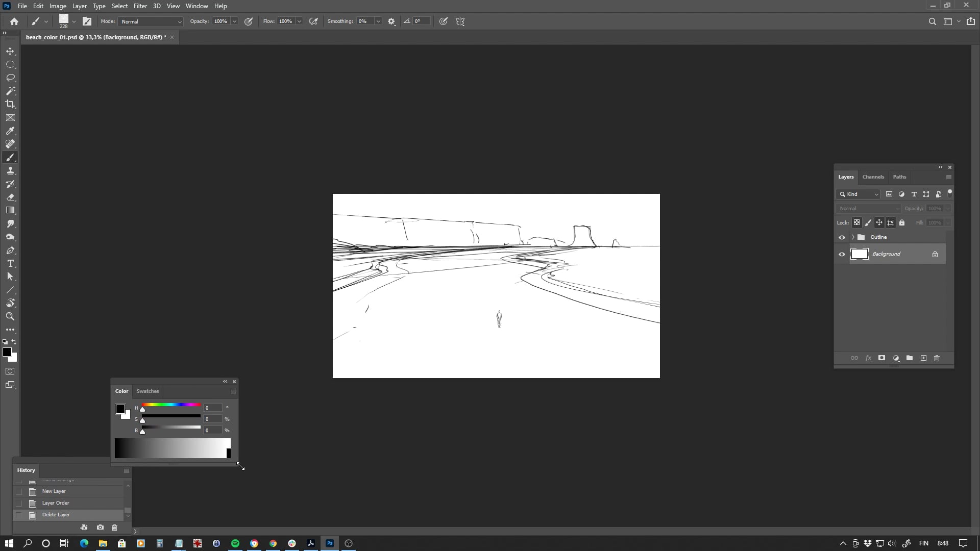980x551 pixels.
Task: Create new layer with plus icon
Action: [x=923, y=358]
